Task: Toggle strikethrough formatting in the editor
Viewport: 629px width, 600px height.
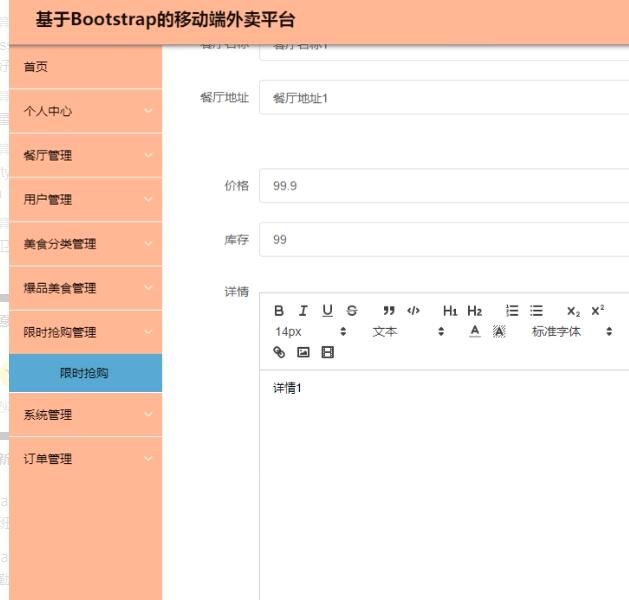Action: point(352,311)
